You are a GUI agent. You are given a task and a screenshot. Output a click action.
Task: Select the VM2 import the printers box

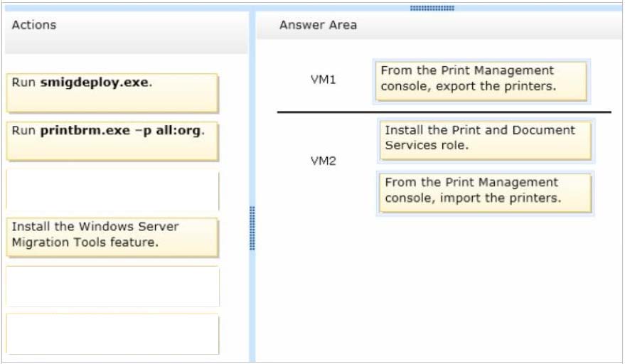486,193
